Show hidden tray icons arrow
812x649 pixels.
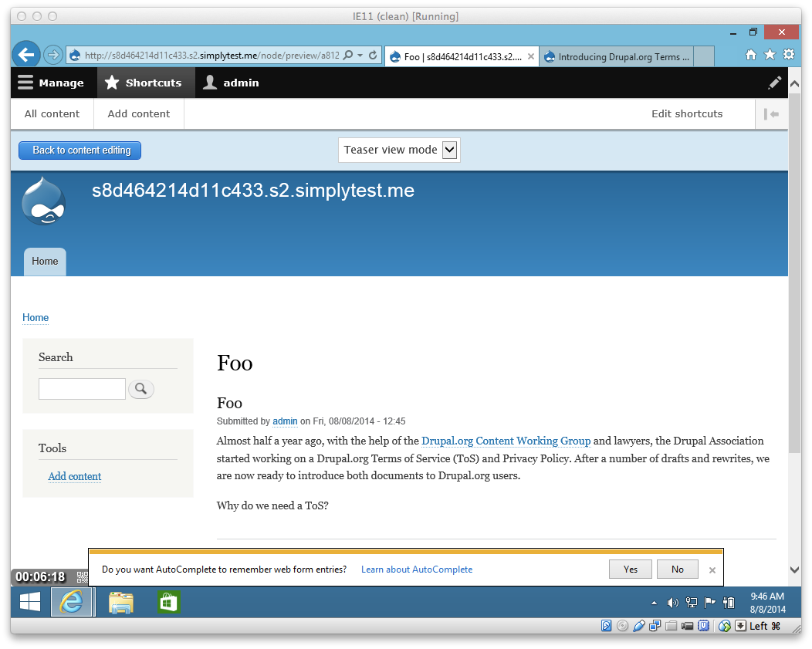654,603
